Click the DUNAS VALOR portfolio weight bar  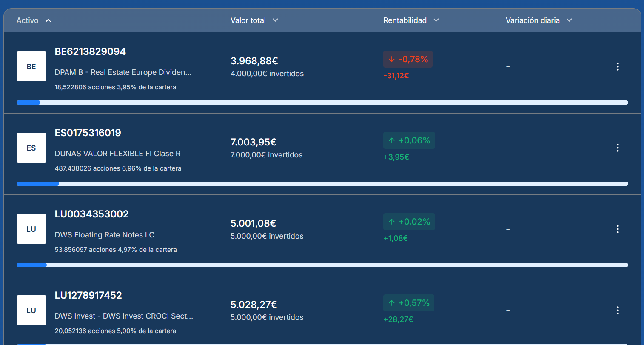click(x=322, y=184)
